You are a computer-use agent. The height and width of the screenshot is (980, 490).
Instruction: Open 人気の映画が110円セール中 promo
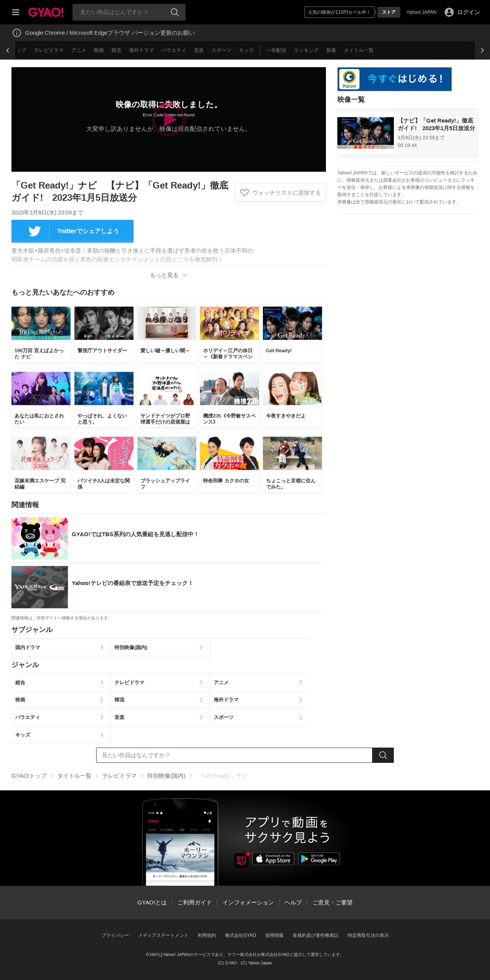click(x=339, y=12)
